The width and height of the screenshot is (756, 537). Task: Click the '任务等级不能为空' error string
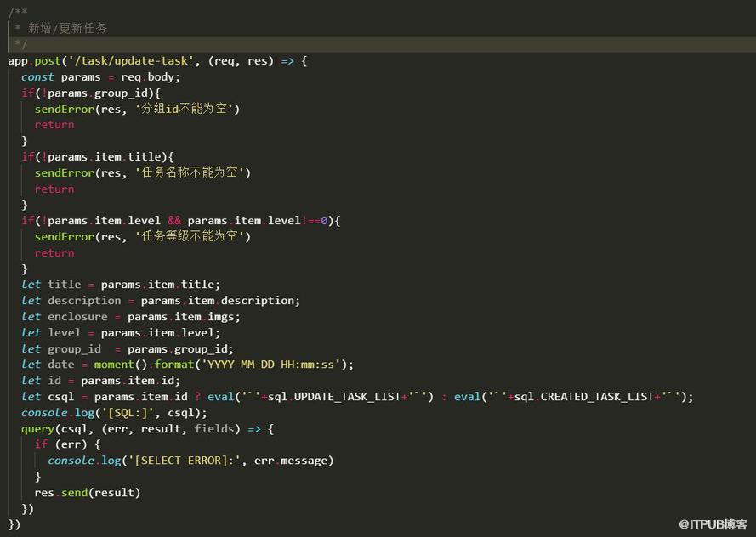pos(193,236)
